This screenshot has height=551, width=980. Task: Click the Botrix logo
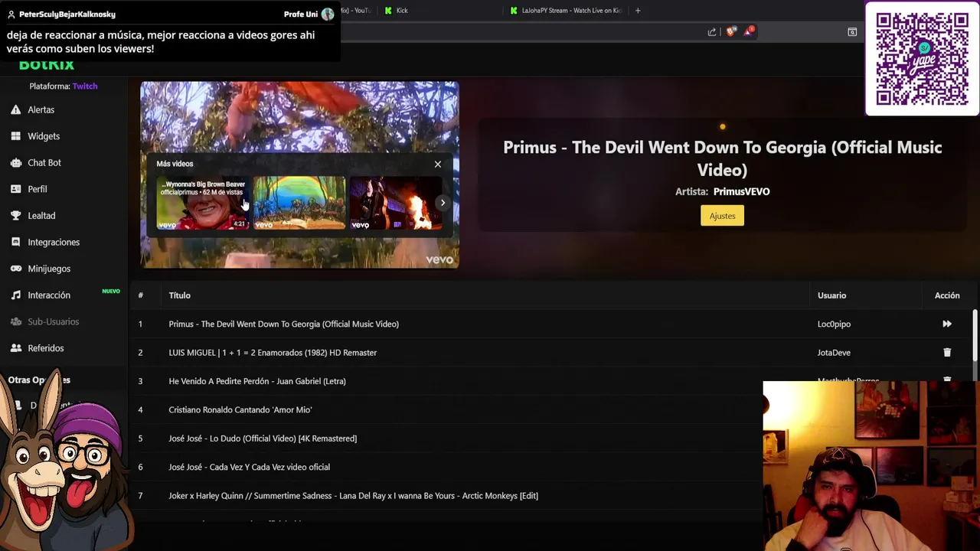tap(47, 66)
